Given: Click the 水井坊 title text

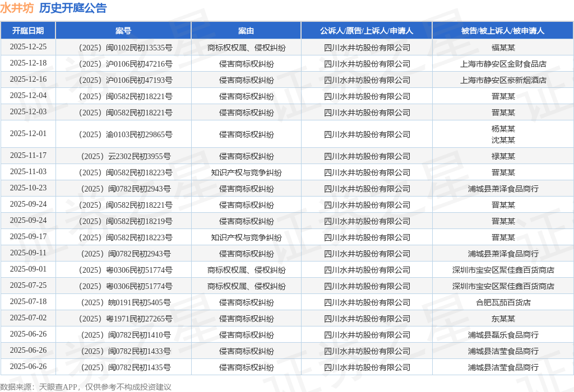Looking at the screenshot, I should click(x=17, y=8).
